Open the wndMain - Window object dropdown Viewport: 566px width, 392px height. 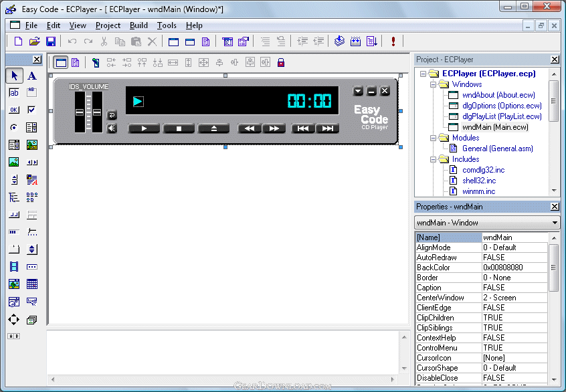[x=555, y=223]
